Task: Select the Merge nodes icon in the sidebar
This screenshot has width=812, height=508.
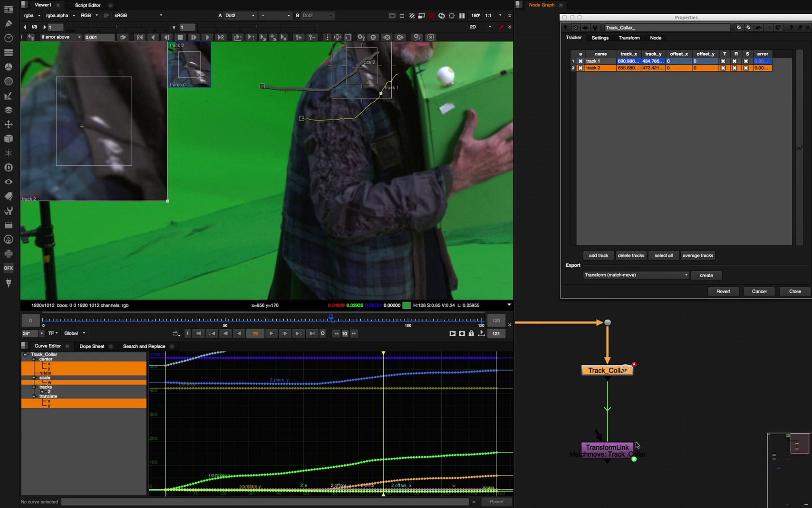Action: 9,110
